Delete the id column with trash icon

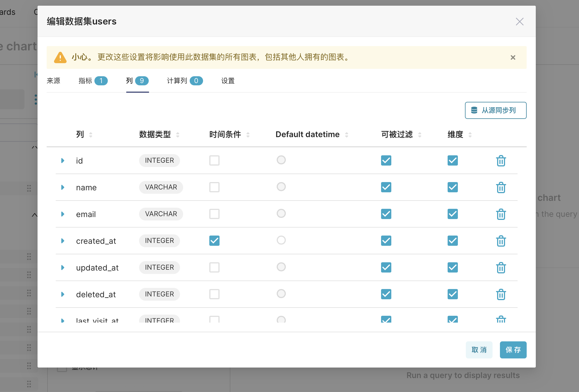pyautogui.click(x=501, y=161)
